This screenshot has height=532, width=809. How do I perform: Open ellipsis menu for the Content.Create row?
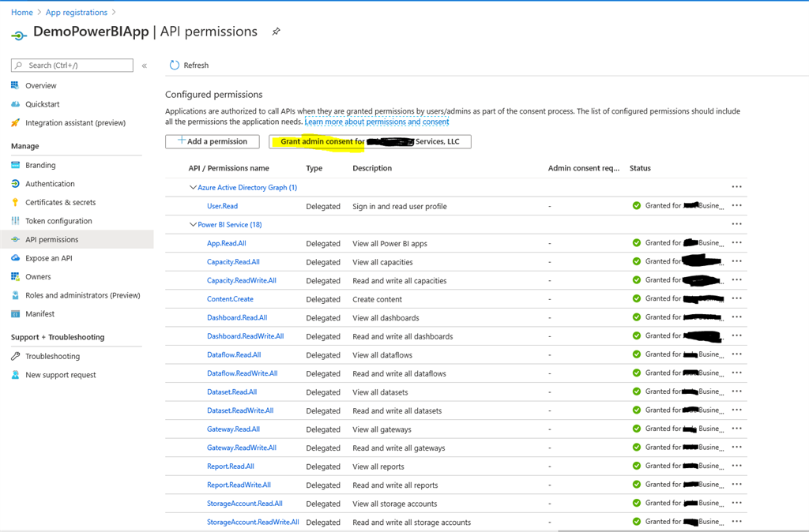pos(737,298)
